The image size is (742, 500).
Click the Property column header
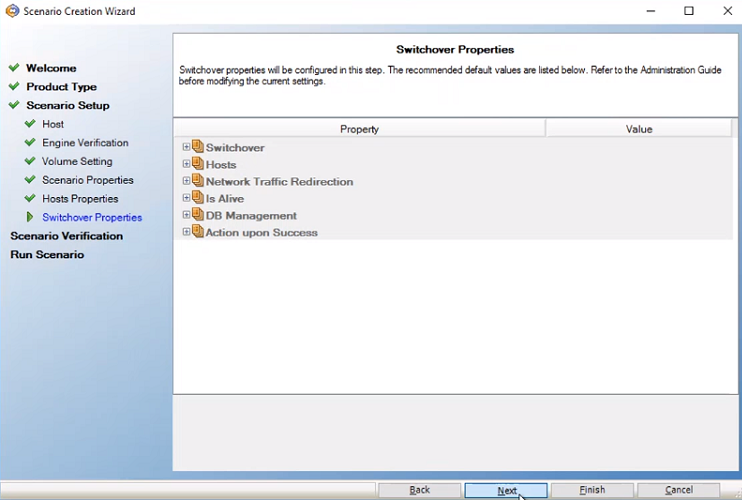[x=359, y=129]
